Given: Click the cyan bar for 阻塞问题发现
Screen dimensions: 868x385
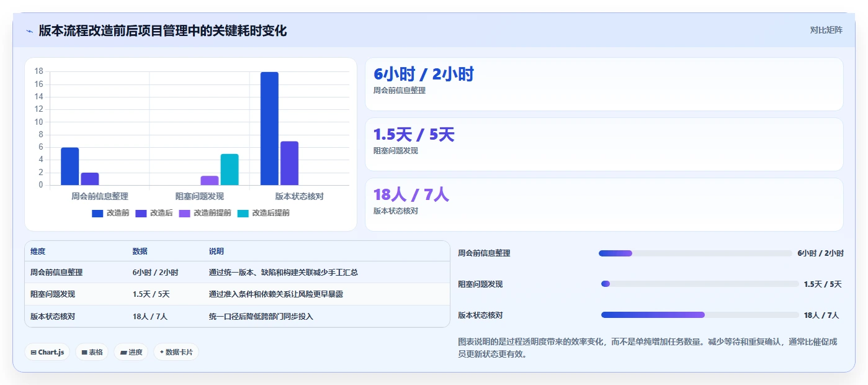Looking at the screenshot, I should [230, 170].
